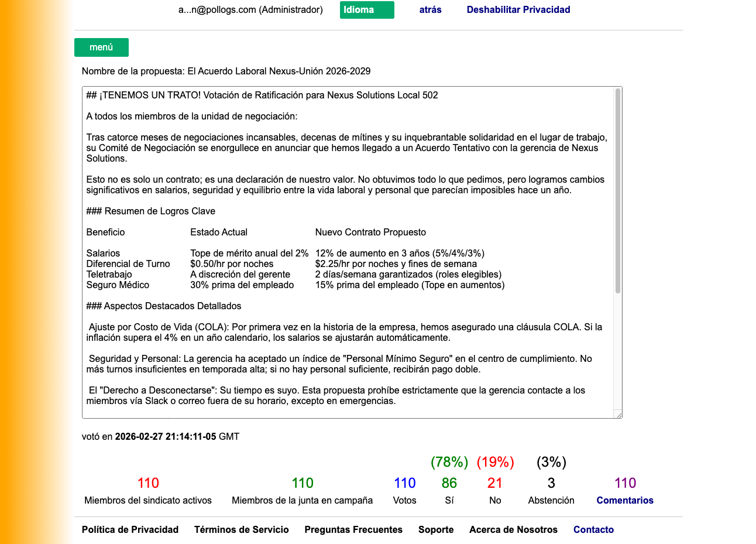Click the proposal text area scrollbar thumb
Screen dimensions: 756x544
617,191
